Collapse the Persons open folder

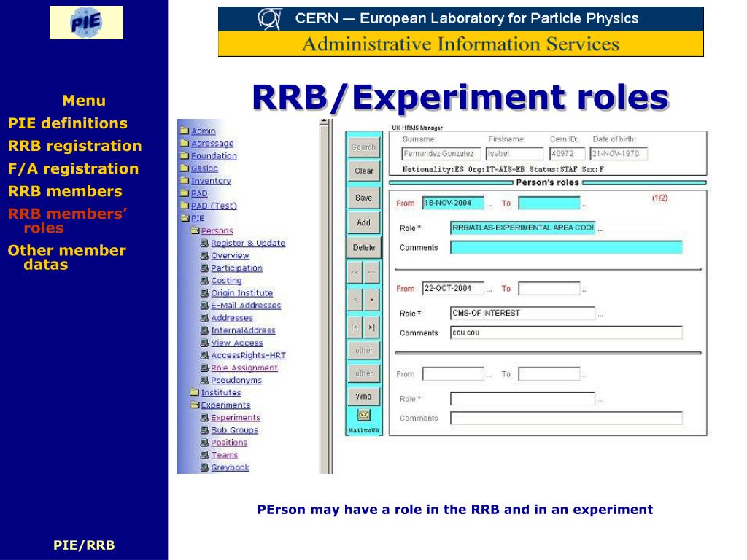[194, 230]
